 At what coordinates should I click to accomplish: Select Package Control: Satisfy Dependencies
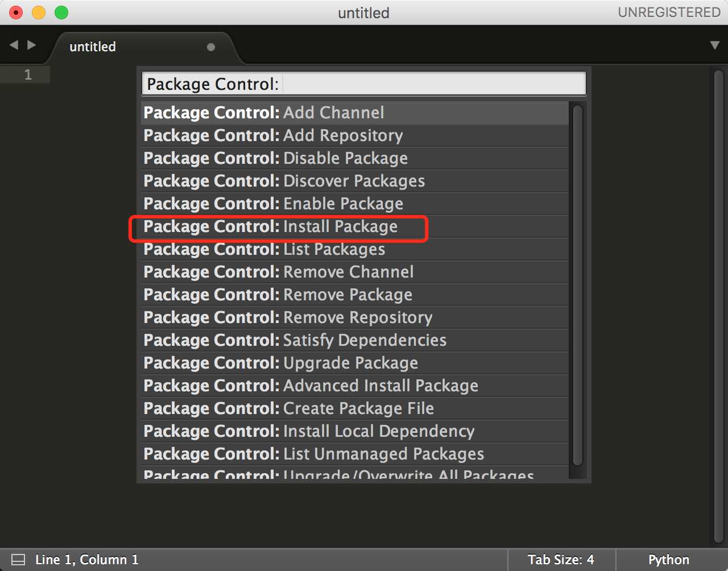[x=355, y=340]
